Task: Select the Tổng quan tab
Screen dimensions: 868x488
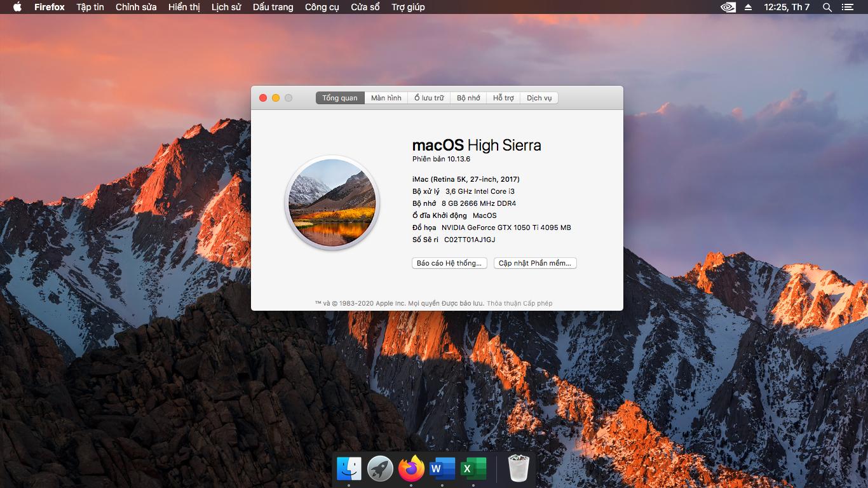Action: 340,98
